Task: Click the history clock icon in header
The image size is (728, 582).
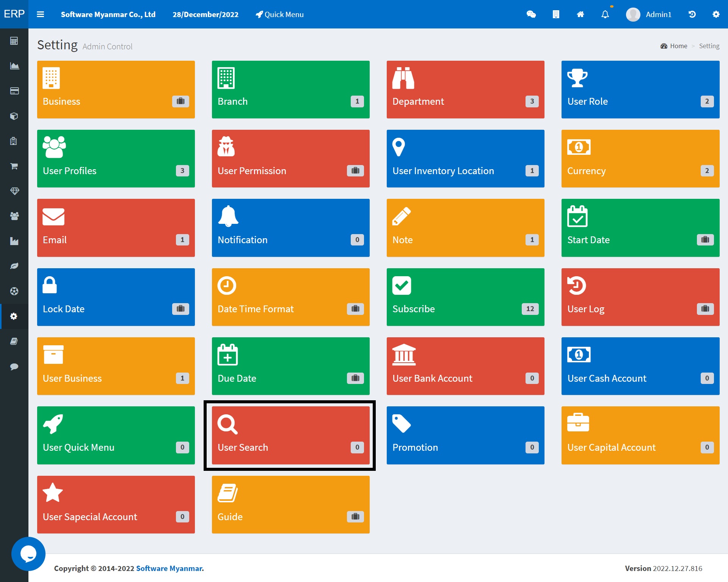Action: coord(692,14)
